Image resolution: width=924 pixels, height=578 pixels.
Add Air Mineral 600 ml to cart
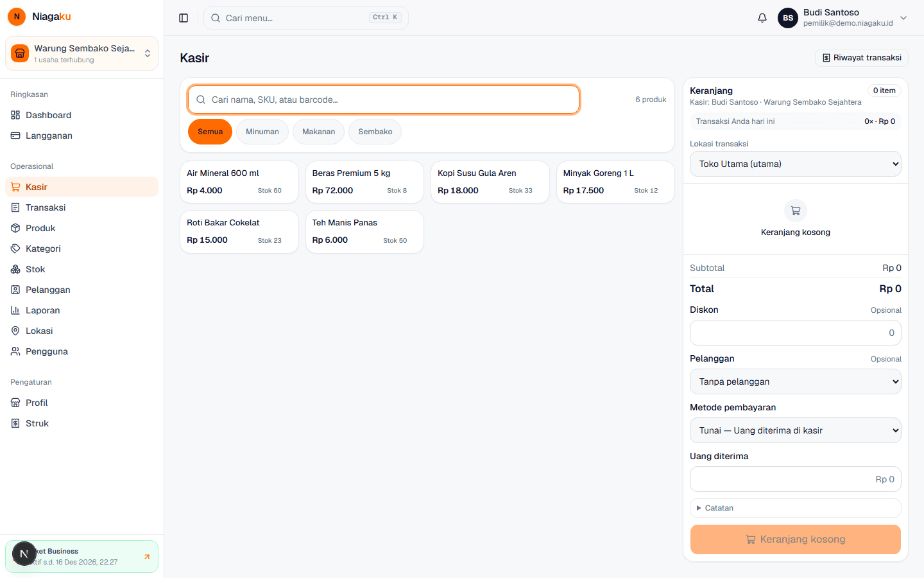coord(239,182)
